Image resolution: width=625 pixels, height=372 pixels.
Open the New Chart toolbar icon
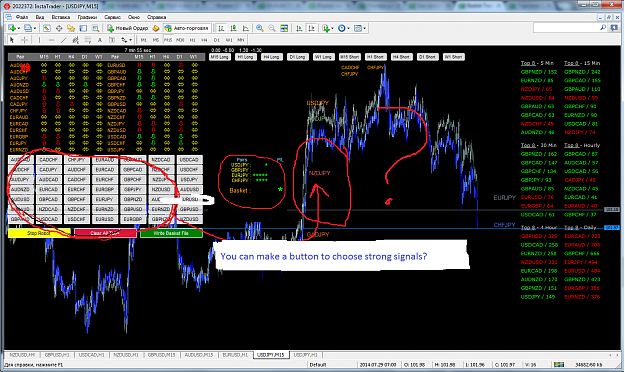12,28
